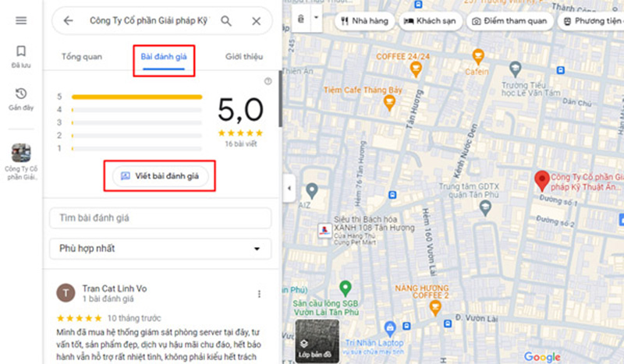Click the 5,0 rating score
624x364 pixels.
pyautogui.click(x=241, y=109)
